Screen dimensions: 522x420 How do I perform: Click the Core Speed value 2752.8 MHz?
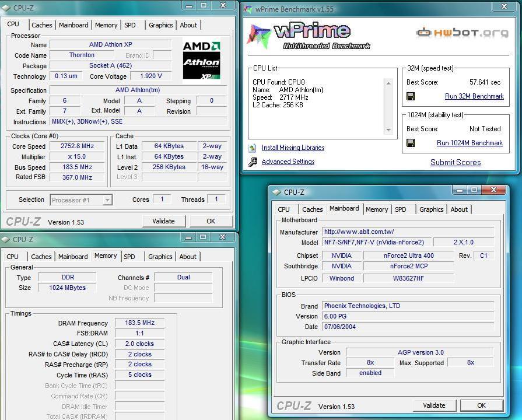[x=77, y=146]
